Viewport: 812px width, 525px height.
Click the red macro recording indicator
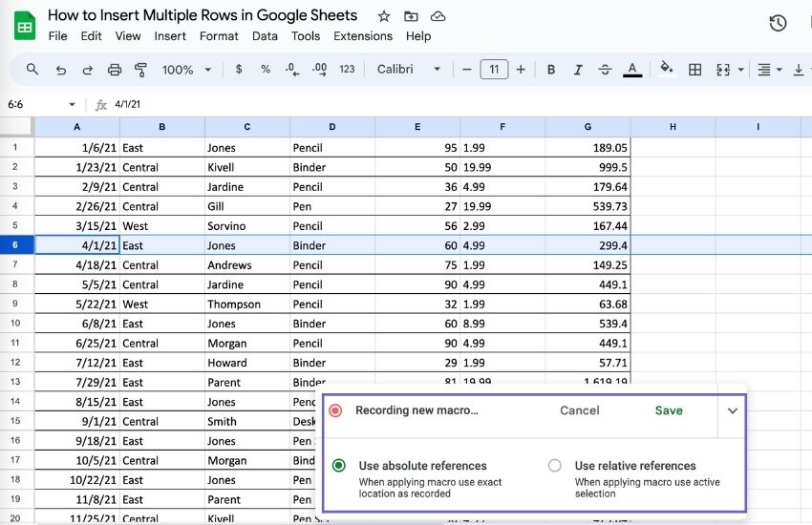[335, 410]
